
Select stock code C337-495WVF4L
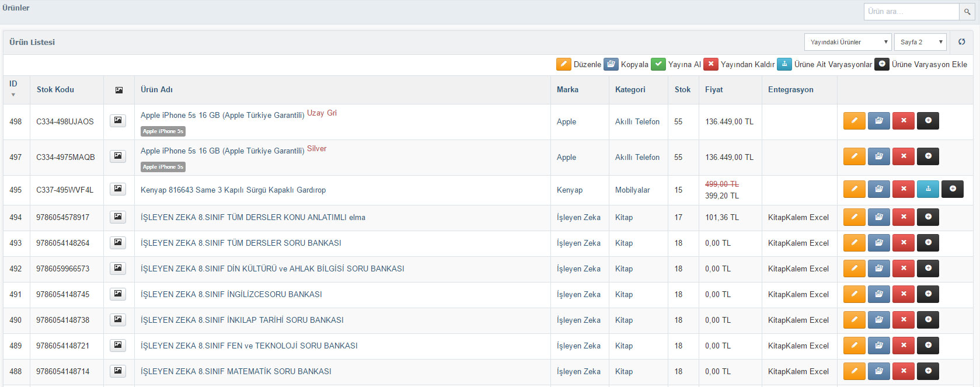[65, 190]
